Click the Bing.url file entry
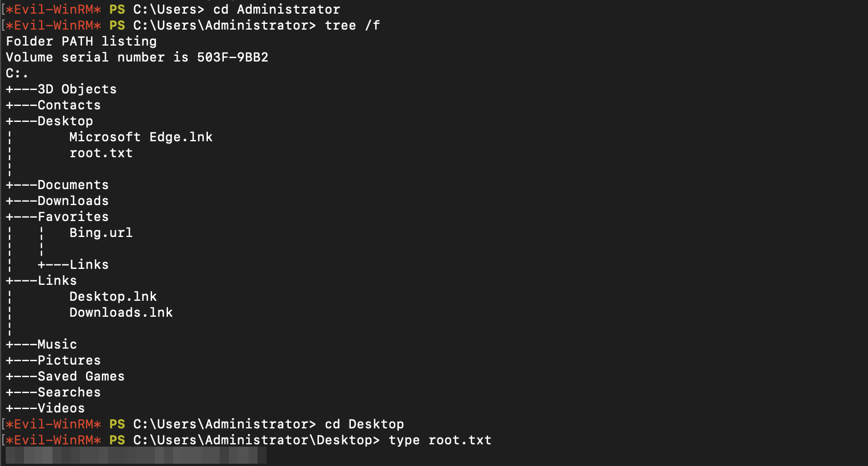The width and height of the screenshot is (868, 466). [x=101, y=233]
